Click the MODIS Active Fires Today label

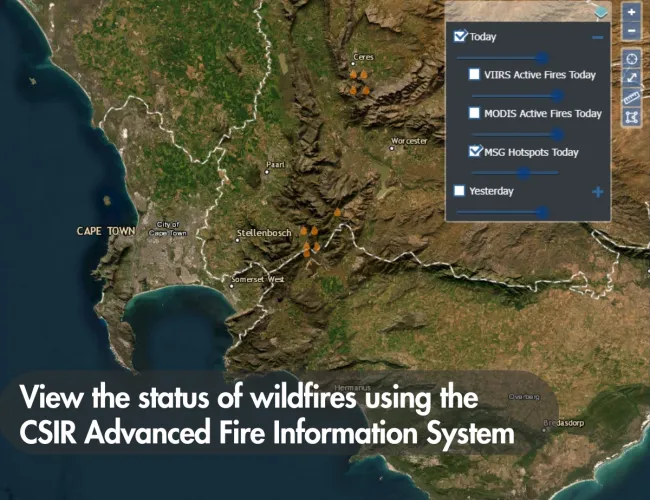543,114
